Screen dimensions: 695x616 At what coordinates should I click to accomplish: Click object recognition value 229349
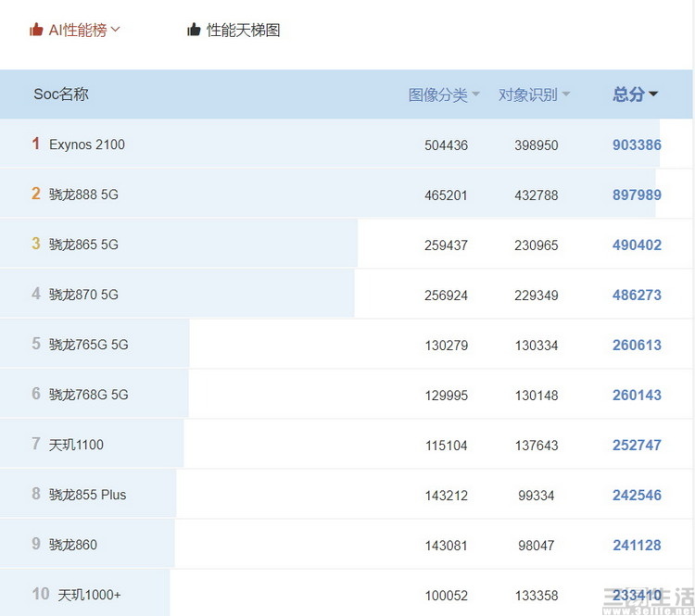[537, 295]
